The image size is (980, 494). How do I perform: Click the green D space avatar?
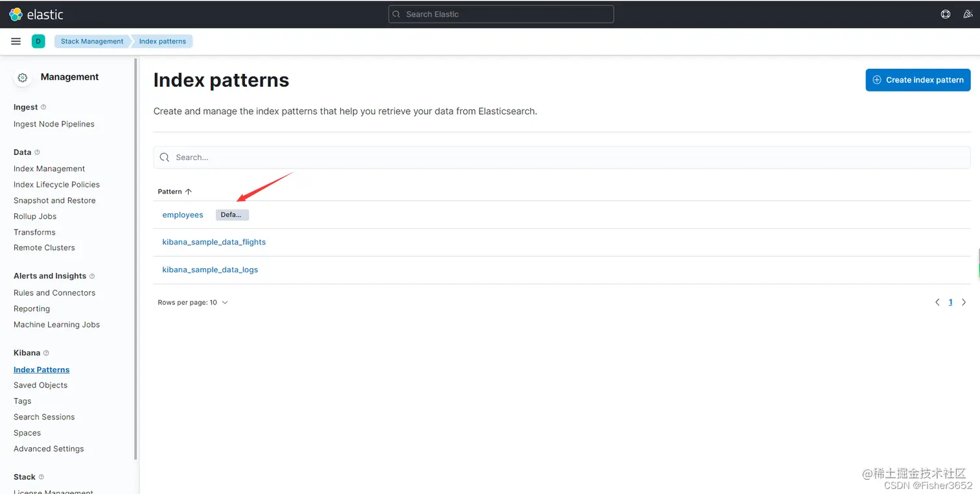pyautogui.click(x=38, y=41)
